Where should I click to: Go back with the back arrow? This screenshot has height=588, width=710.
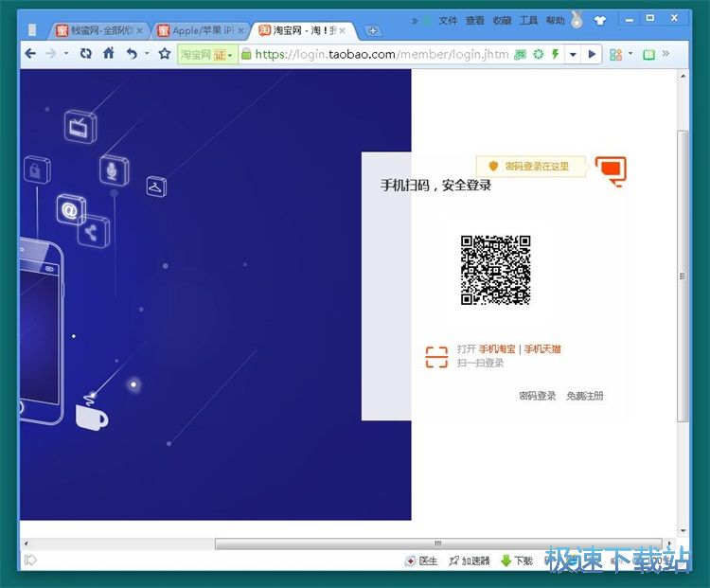[x=30, y=54]
